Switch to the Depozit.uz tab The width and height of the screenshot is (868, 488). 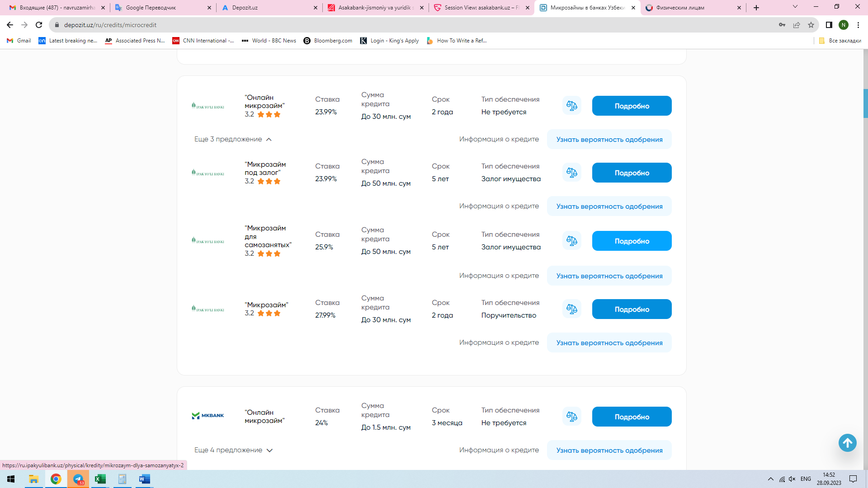(x=269, y=8)
